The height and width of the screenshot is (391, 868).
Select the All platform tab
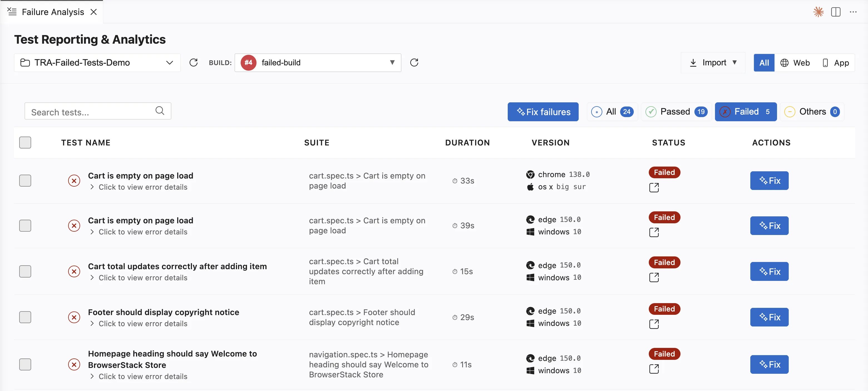click(764, 63)
